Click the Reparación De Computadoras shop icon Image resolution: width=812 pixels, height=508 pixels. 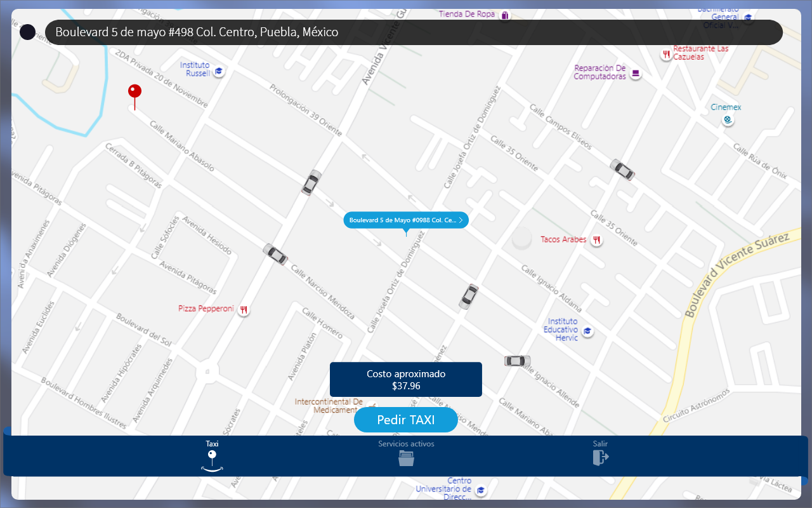click(x=636, y=74)
